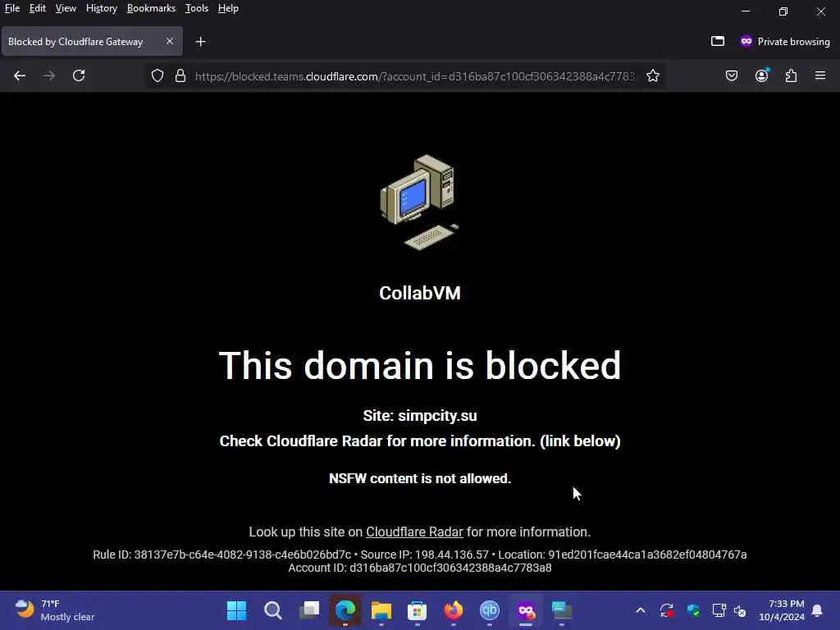Open Microsoft Edge from the taskbar

tap(345, 610)
